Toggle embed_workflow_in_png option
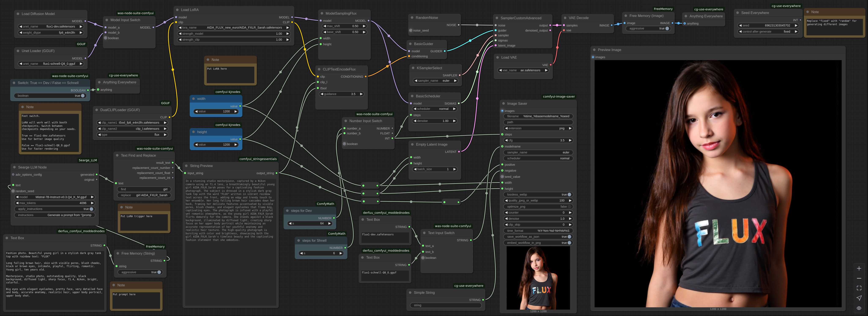 pos(538,243)
